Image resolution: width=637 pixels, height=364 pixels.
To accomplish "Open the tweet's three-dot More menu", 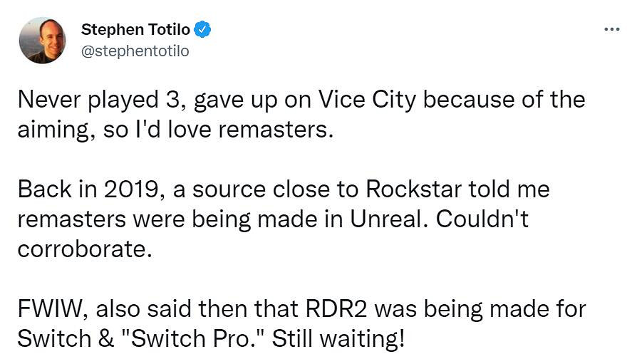I will point(611,30).
